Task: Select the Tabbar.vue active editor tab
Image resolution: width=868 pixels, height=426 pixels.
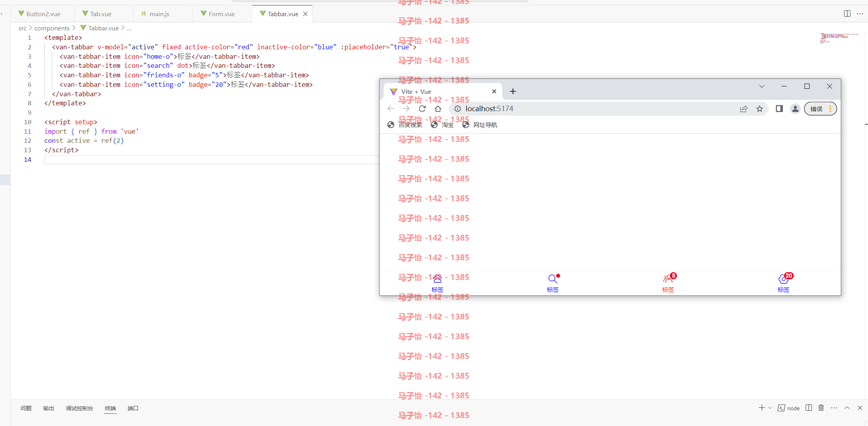Action: pyautogui.click(x=282, y=14)
